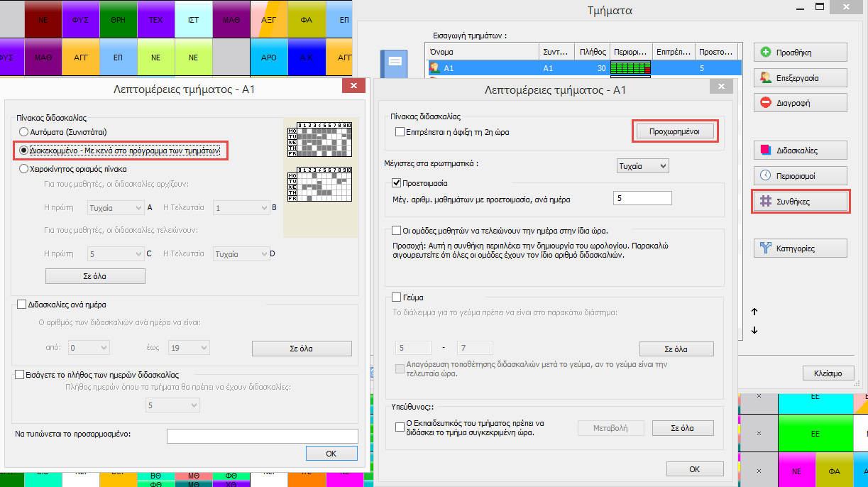Click Κλείσιμο to close Τμήματα window
The height and width of the screenshot is (487, 868).
tap(822, 373)
